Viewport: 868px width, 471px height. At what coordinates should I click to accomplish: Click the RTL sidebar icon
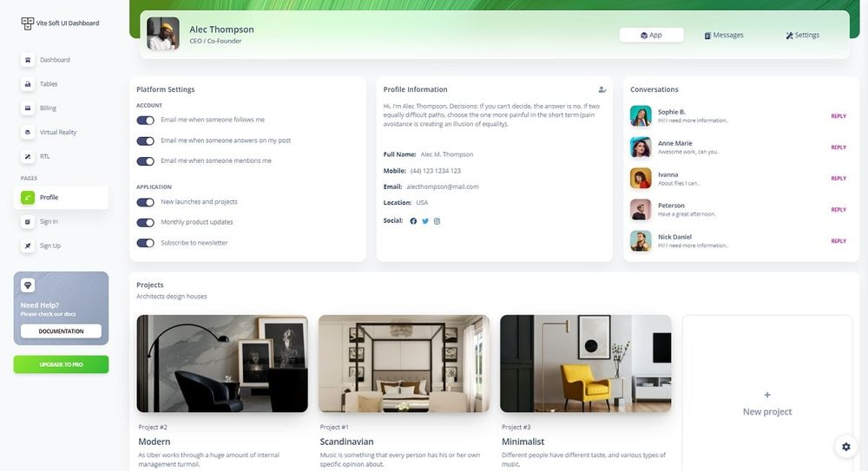click(x=28, y=157)
